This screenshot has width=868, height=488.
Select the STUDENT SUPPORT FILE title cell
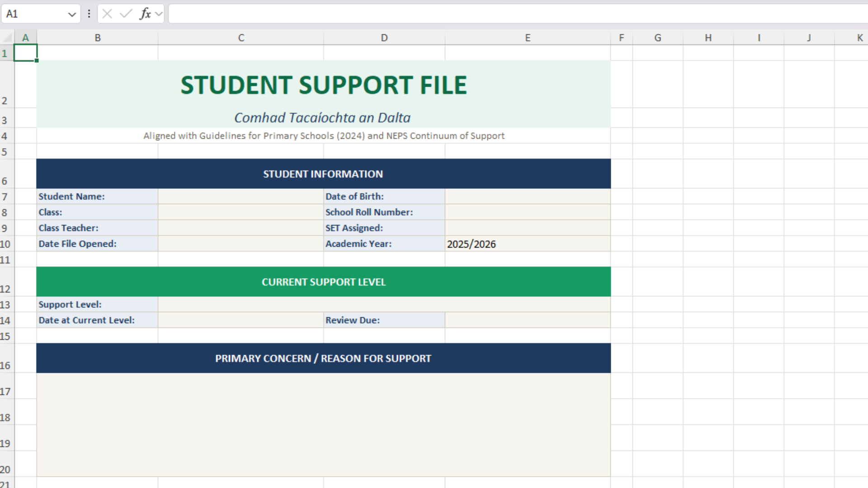323,85
